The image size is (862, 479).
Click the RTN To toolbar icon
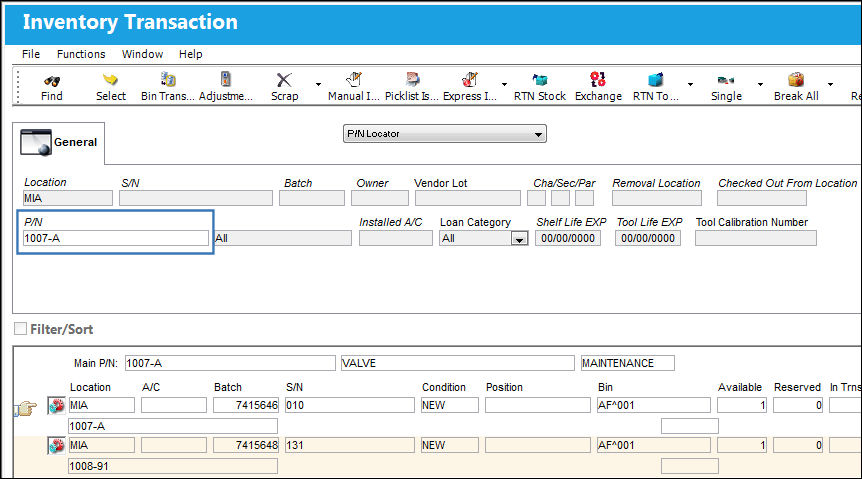pyautogui.click(x=655, y=80)
